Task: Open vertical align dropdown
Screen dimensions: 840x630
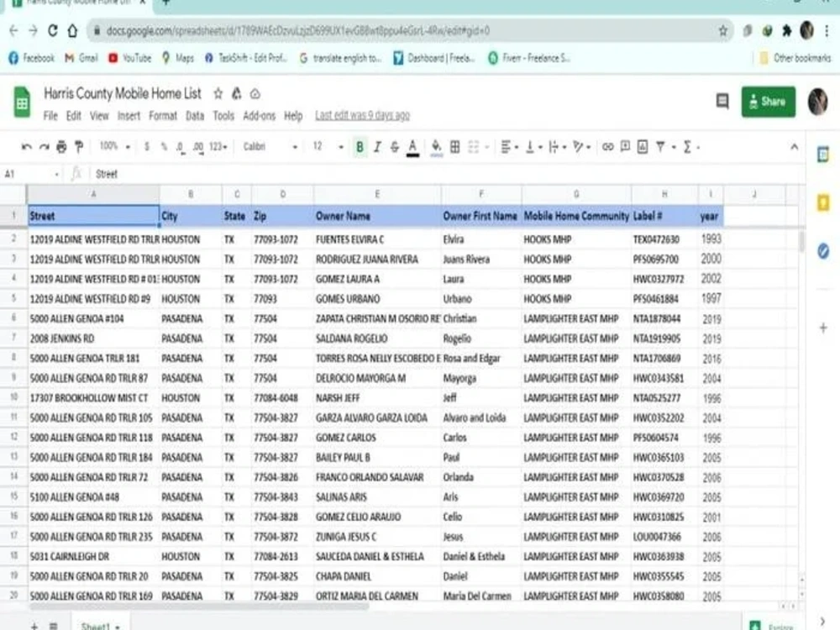Action: (x=533, y=147)
